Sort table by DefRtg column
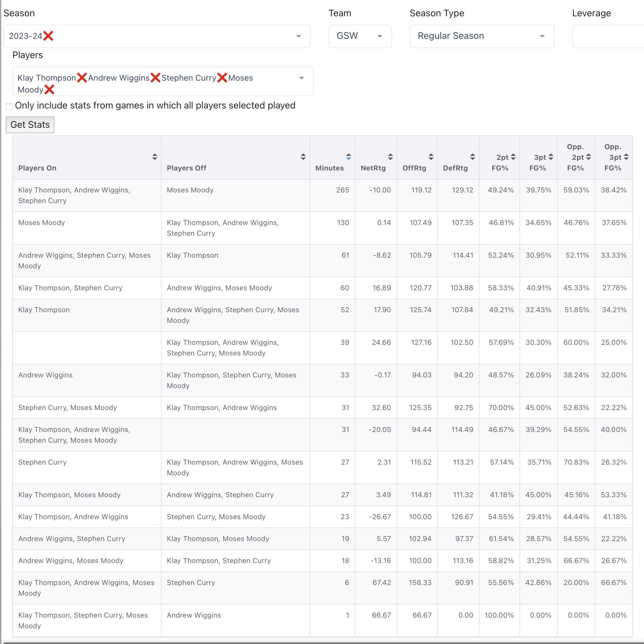The image size is (644, 644). (x=472, y=157)
